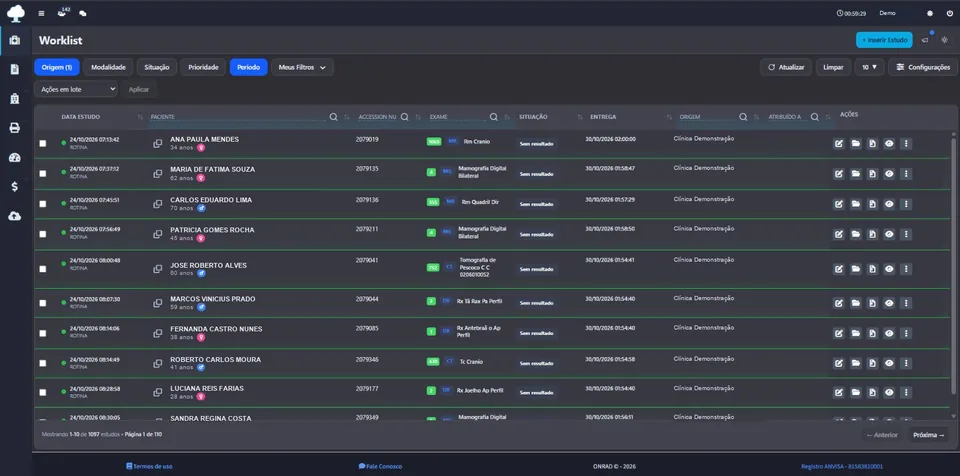Select Jose Roberto Alves row checkbox
The height and width of the screenshot is (476, 960).
42,269
